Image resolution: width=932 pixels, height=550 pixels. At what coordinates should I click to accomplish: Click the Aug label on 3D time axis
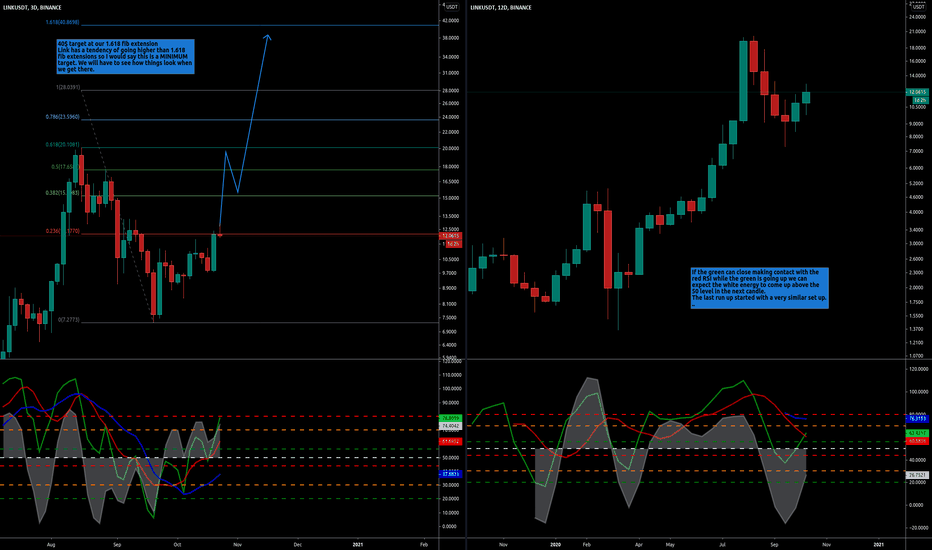click(51, 544)
